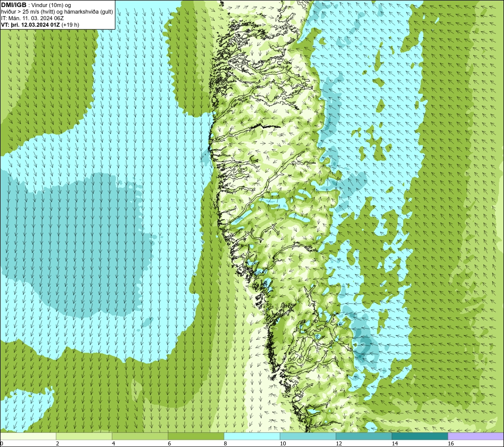Click the 8-10 m/s light cyan legend swatch
Screen dimensions: 504x447
252,436
